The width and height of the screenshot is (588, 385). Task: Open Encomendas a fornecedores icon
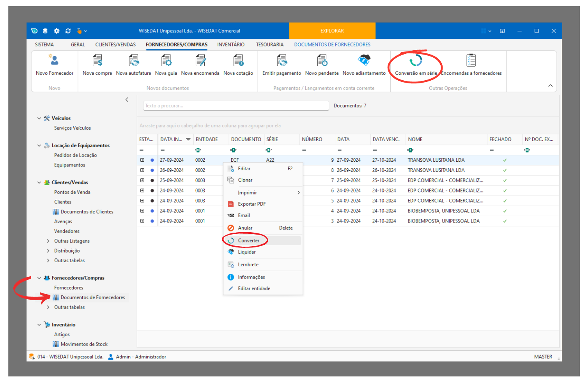coord(471,61)
